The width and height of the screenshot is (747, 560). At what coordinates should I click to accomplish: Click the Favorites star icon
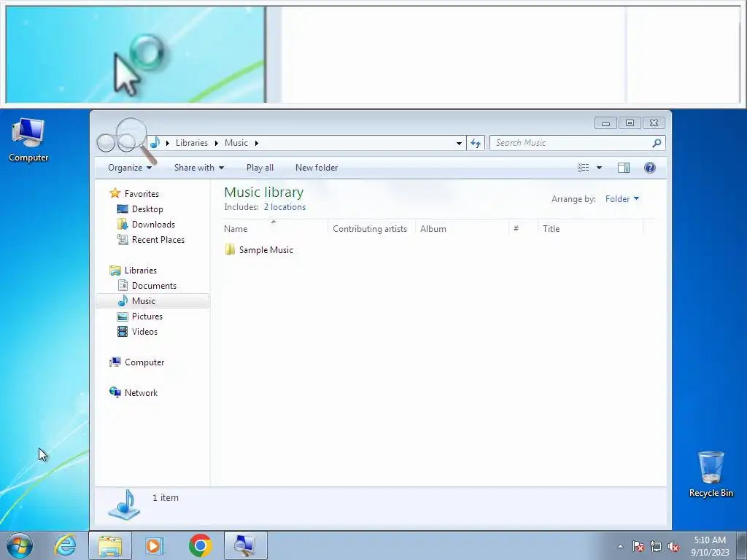115,193
